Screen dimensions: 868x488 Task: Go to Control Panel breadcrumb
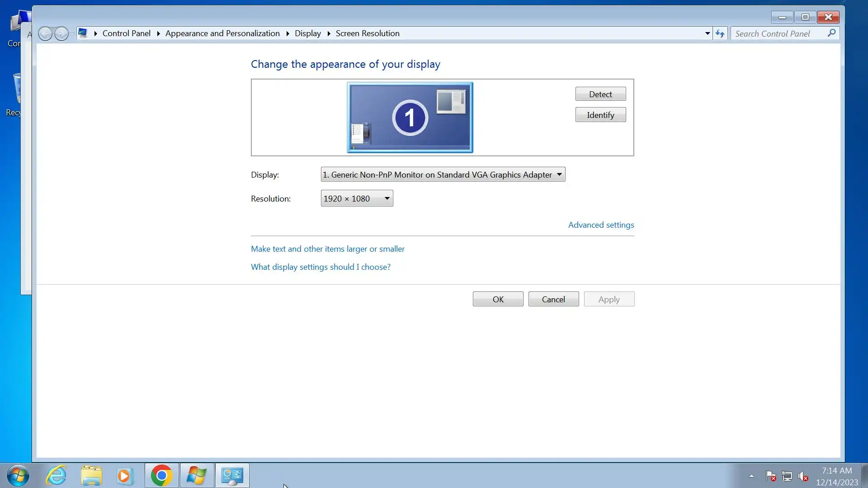tap(126, 33)
